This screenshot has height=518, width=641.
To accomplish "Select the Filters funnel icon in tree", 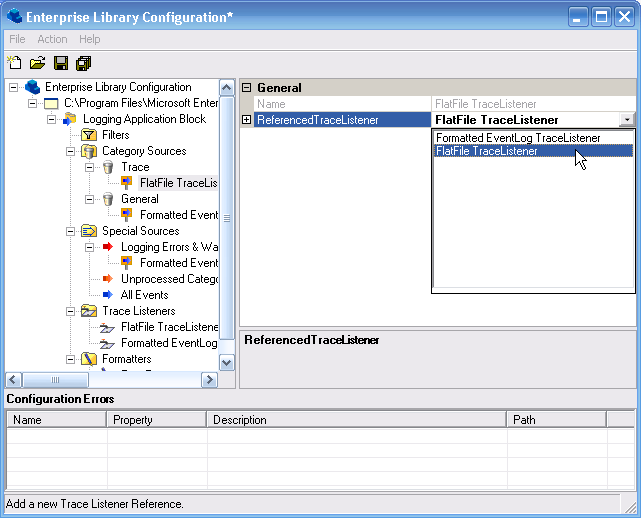I will point(89,135).
